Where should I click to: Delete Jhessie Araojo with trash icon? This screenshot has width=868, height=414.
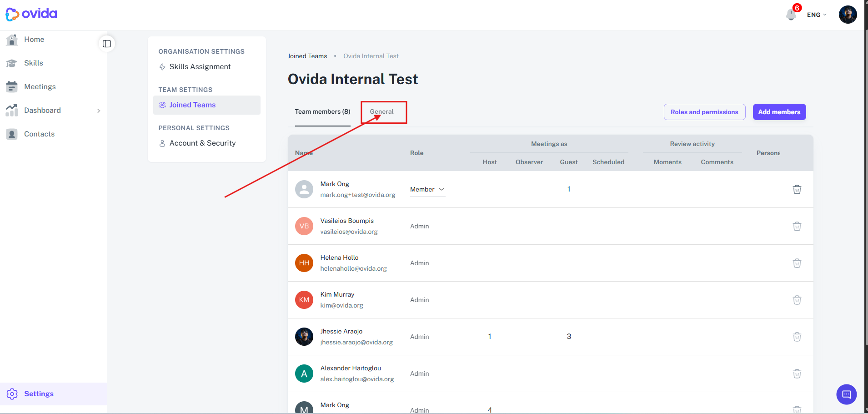(x=797, y=337)
